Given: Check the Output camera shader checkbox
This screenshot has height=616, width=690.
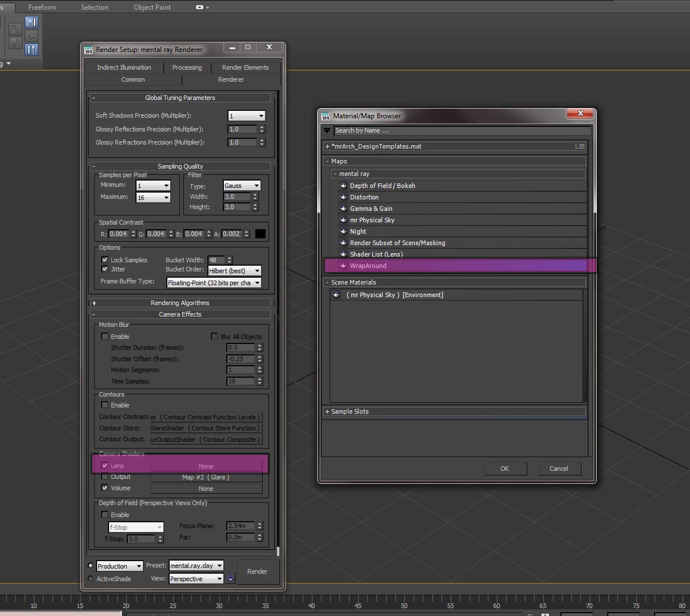Looking at the screenshot, I should (x=105, y=477).
